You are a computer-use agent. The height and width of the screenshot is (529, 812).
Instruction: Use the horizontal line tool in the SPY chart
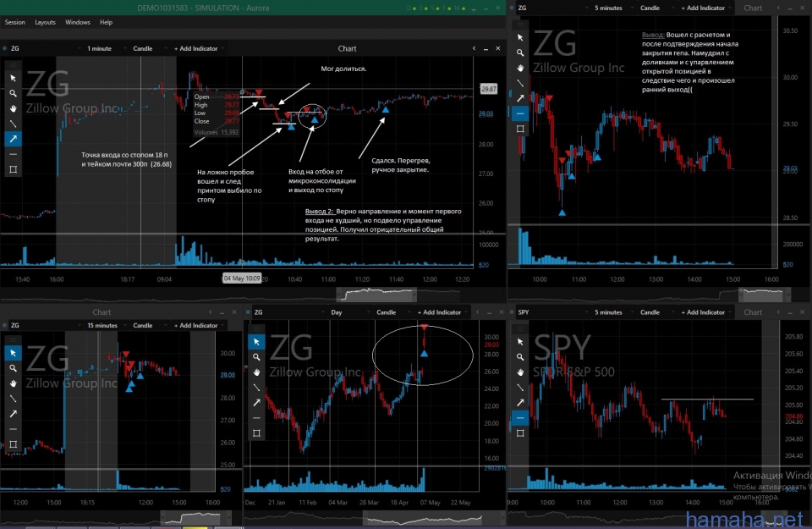520,417
